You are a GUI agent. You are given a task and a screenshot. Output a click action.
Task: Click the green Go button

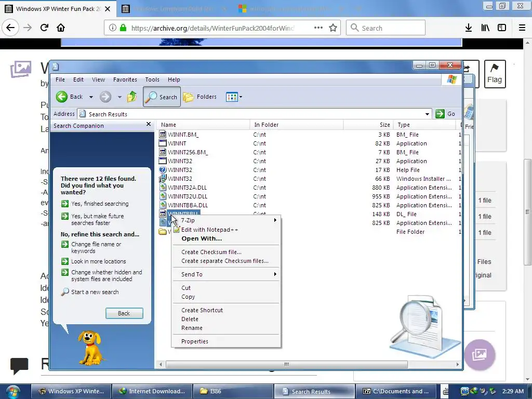click(445, 114)
